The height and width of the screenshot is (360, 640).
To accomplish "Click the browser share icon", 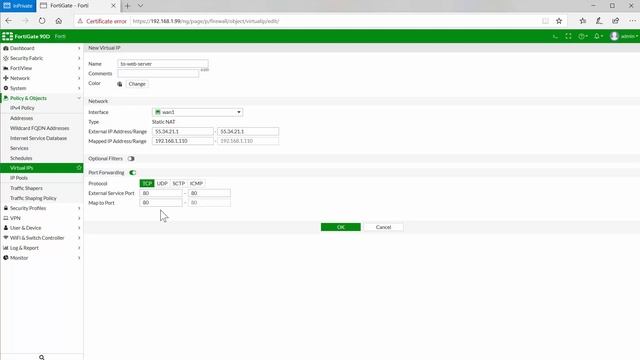I will pyautogui.click(x=616, y=21).
